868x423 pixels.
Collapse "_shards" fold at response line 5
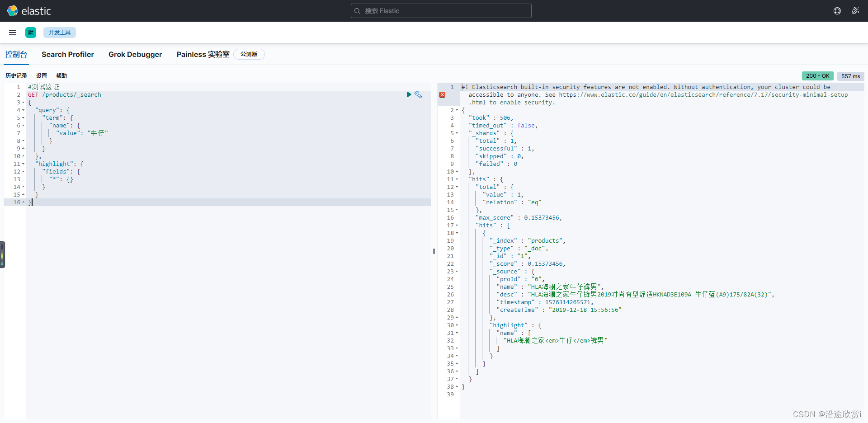pos(457,133)
